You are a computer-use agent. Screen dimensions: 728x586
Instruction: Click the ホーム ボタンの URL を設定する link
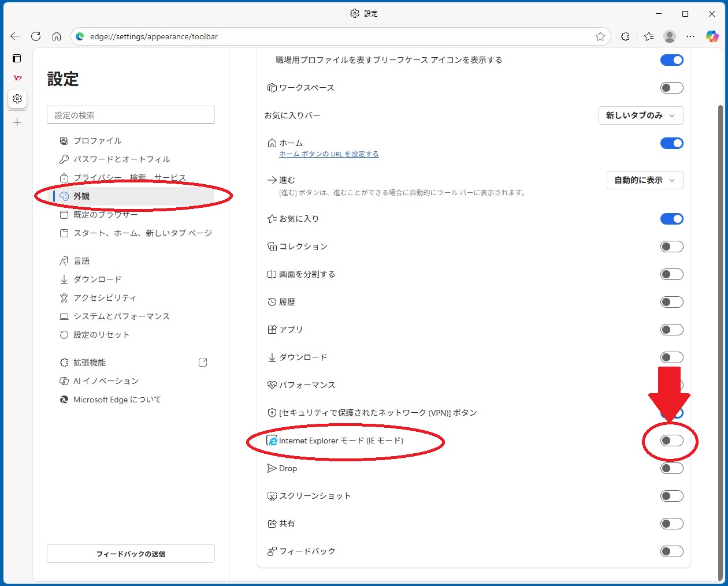coord(329,154)
